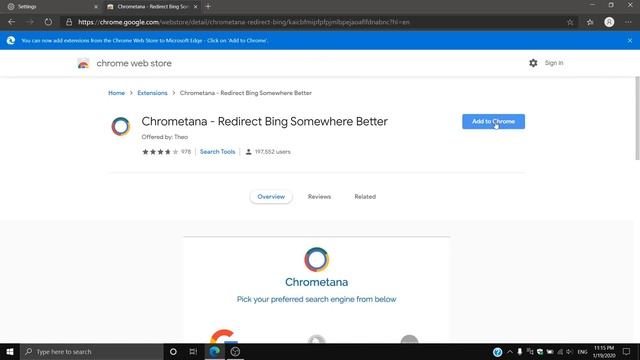Select the Overview tab
640x360 pixels.
(271, 197)
